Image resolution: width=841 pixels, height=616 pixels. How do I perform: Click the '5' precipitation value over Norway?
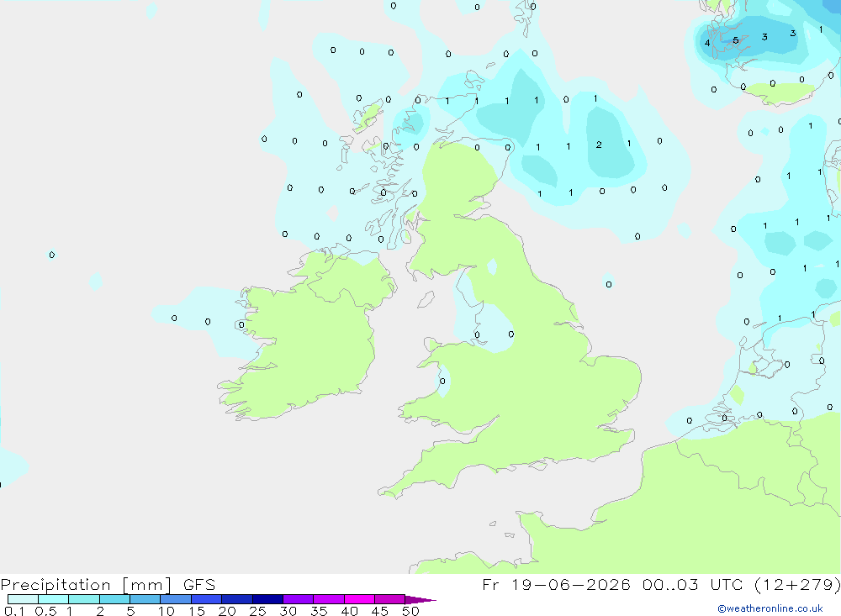736,40
